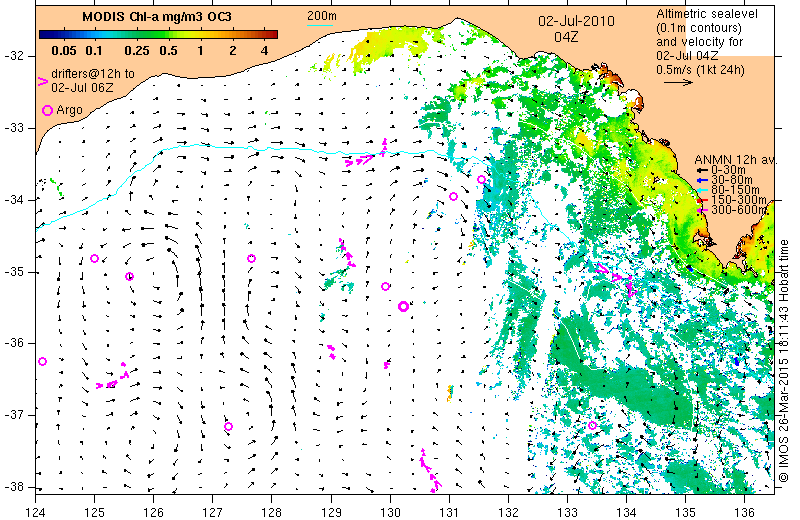Click the bold Argo circle near 130.2E 35.5S
The height and width of the screenshot is (520, 800).
403,306
